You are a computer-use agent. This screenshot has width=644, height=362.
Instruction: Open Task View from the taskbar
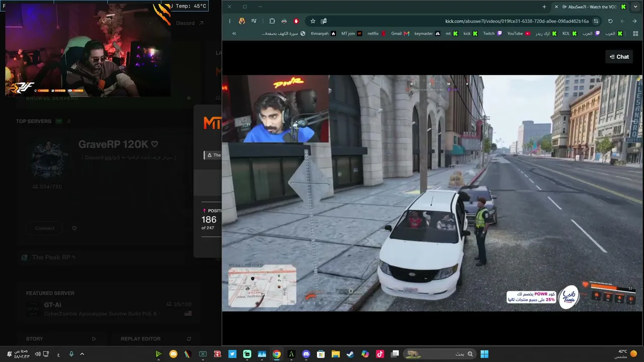pyautogui.click(x=395, y=354)
